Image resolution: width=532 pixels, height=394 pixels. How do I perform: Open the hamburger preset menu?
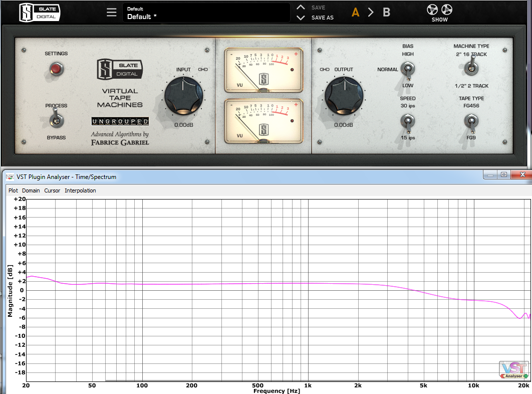coord(111,12)
